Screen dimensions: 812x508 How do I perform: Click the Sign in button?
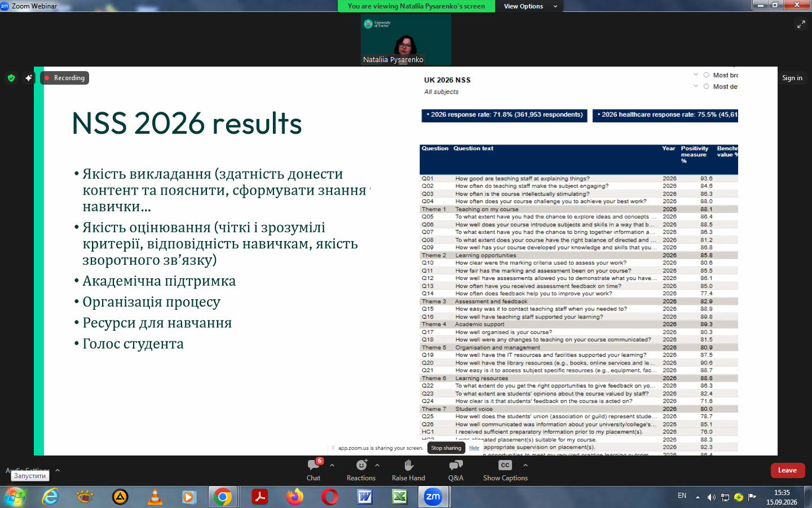pos(792,78)
